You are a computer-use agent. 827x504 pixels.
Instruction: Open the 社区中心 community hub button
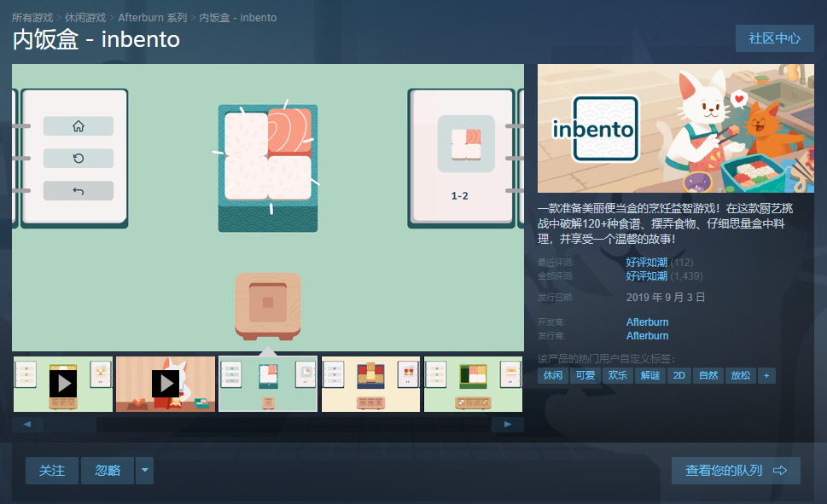point(774,38)
